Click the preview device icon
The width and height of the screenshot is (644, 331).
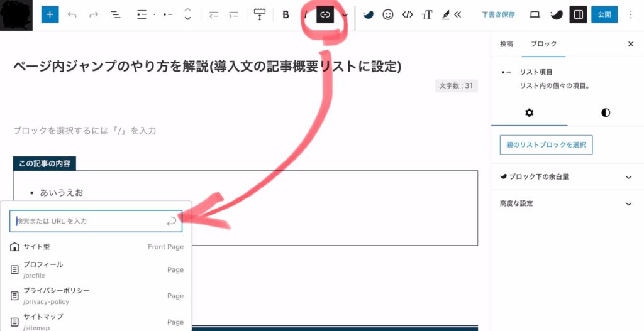(535, 14)
